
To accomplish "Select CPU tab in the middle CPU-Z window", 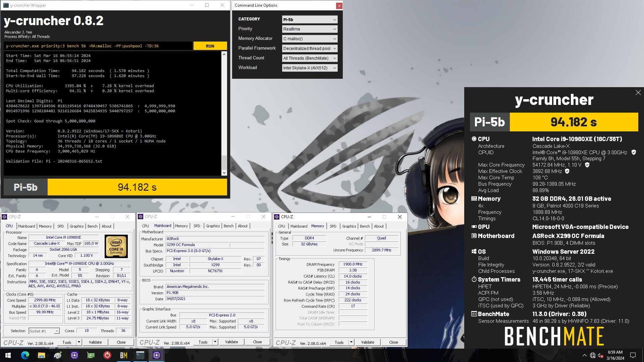I will pyautogui.click(x=145, y=226).
